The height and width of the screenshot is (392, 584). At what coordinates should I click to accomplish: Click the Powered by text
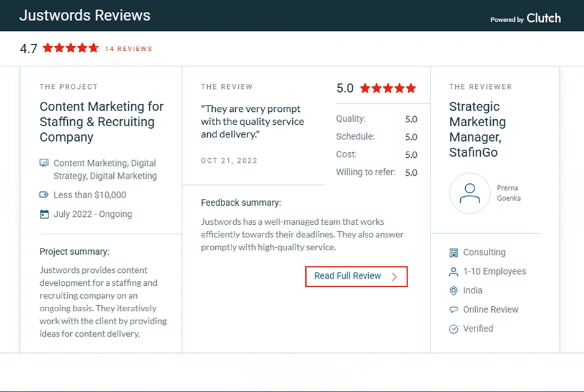click(x=507, y=20)
